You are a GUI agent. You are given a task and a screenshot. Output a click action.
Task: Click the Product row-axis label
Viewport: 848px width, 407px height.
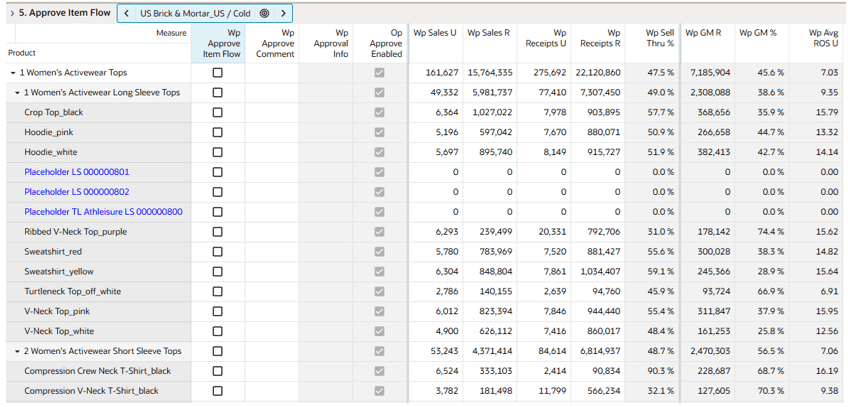click(22, 53)
